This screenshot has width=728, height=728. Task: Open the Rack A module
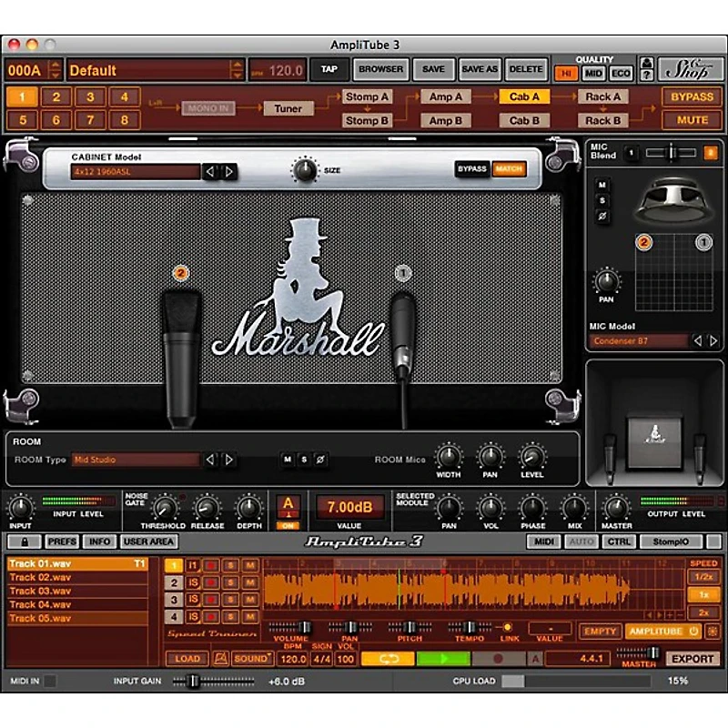click(x=603, y=96)
